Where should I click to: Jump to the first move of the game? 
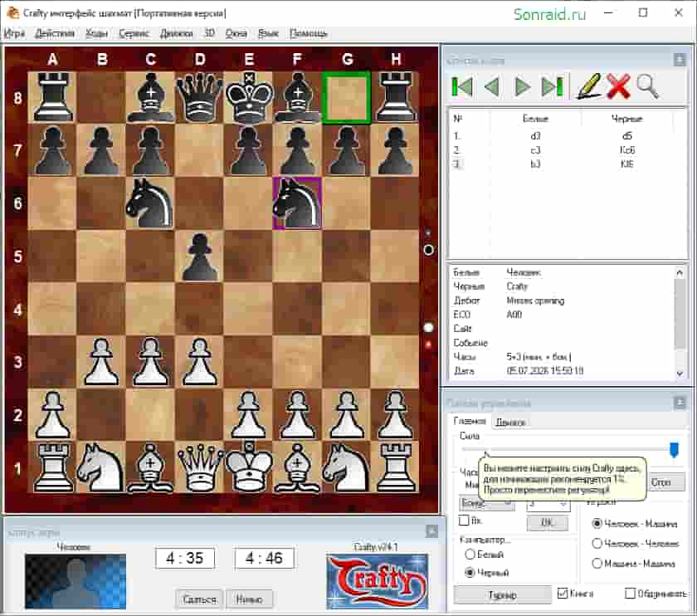pos(462,86)
